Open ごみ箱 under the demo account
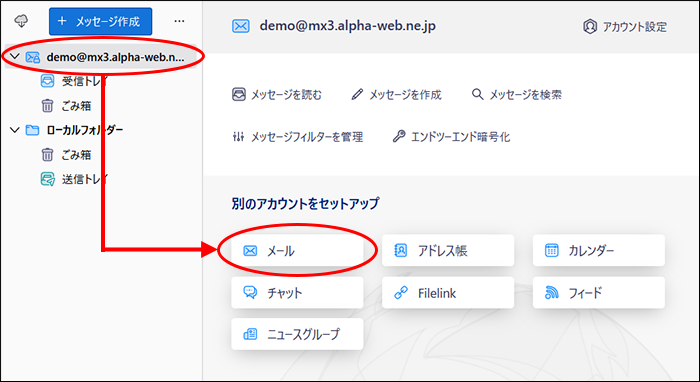Viewport: 700px width, 382px height. click(x=66, y=106)
